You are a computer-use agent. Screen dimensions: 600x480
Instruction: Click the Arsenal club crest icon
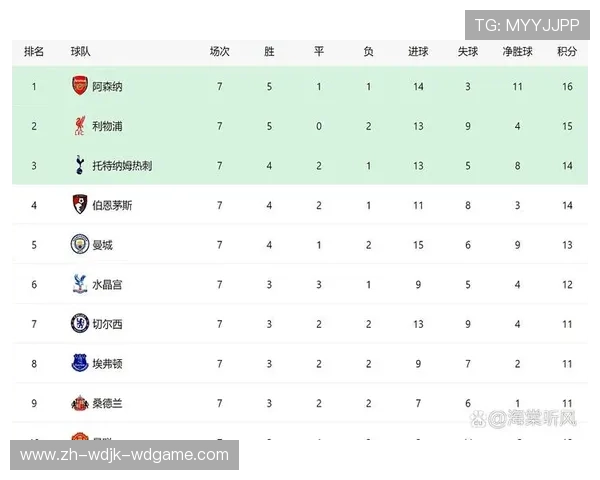tap(80, 86)
